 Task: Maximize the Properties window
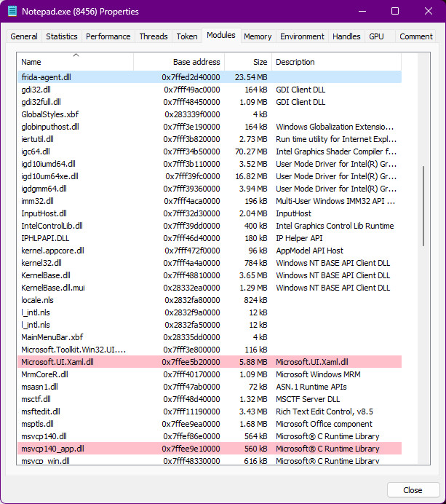coord(394,11)
